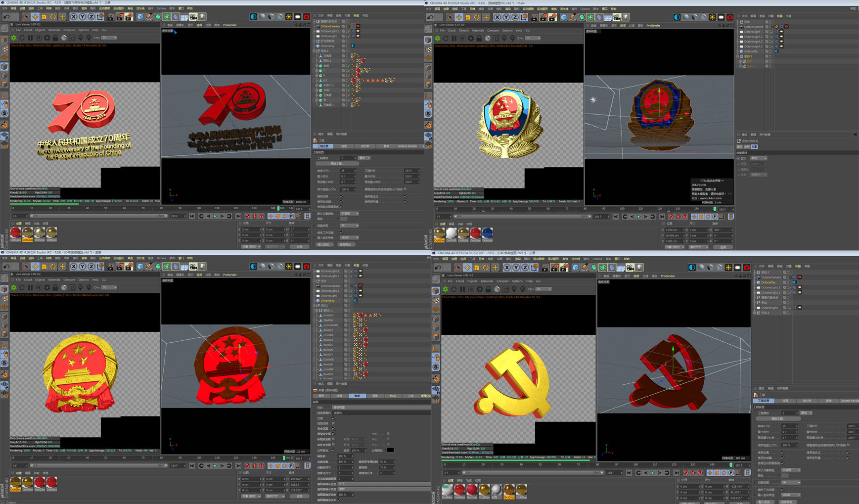Toggle 使用生成器 checkbox in 70th-anniversary project settings

click(x=341, y=201)
